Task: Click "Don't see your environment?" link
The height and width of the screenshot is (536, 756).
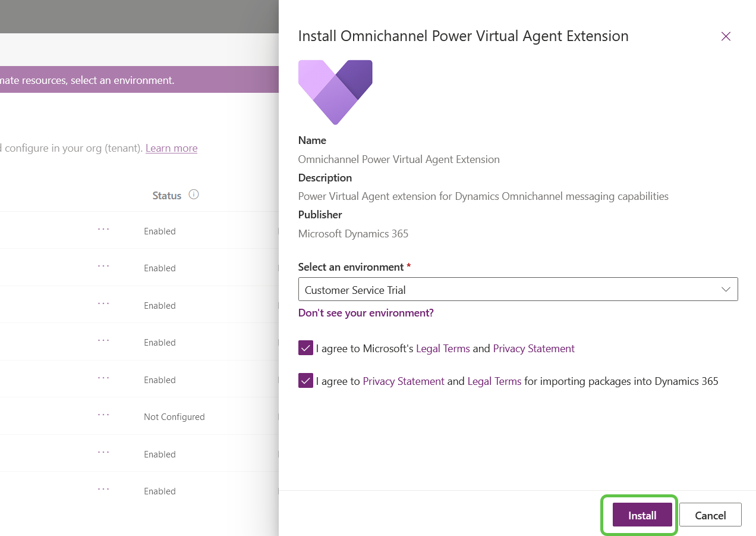Action: 366,313
